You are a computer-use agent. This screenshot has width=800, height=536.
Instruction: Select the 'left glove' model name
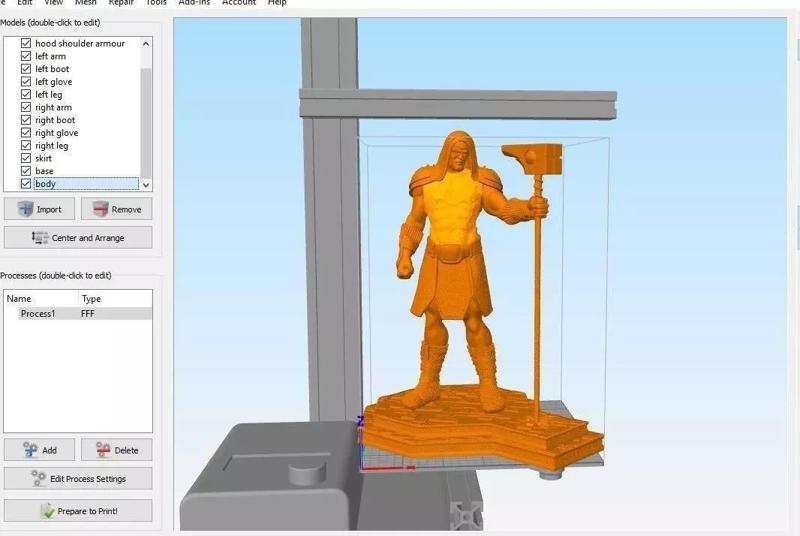54,82
